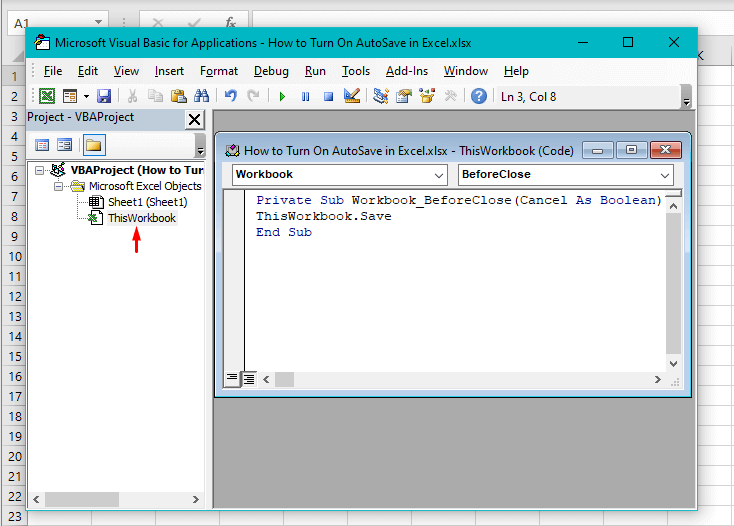Screen dimensions: 734x526
Task: Click Project pane scroll left arrow
Action: (36, 499)
